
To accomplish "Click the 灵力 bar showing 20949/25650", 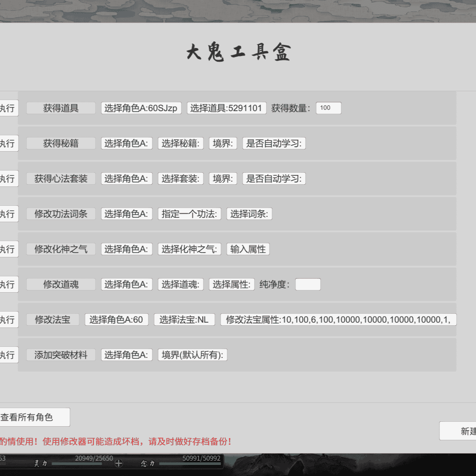I will [77, 464].
